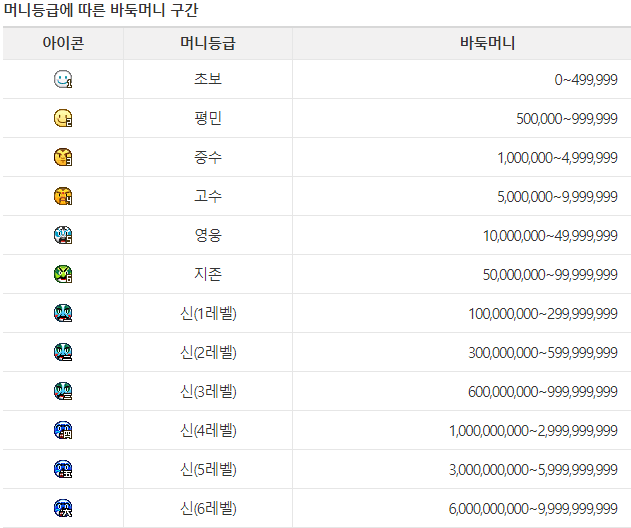
Task: Click the 중수 level-3 face icon
Action: click(x=63, y=157)
